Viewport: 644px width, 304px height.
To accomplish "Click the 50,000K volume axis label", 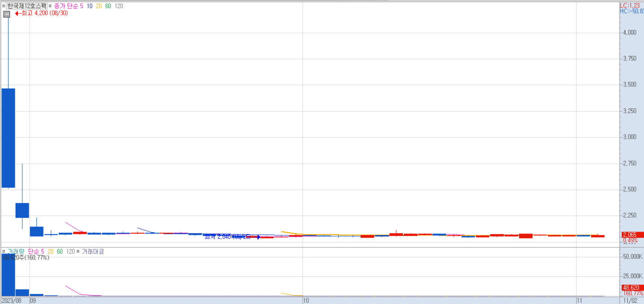I will pos(632,256).
